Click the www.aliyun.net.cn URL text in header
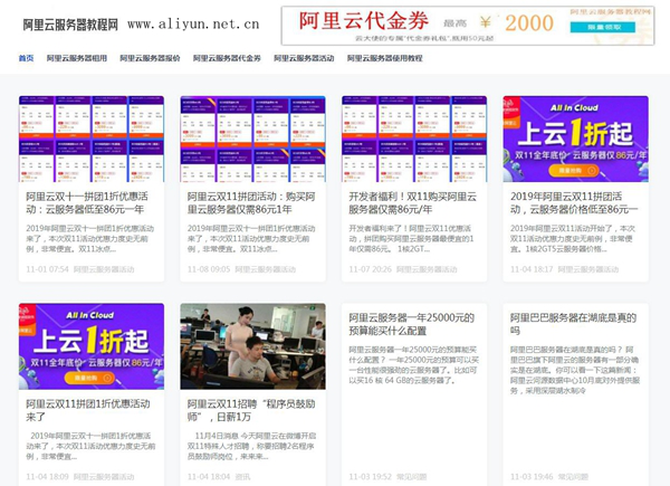 pyautogui.click(x=193, y=24)
